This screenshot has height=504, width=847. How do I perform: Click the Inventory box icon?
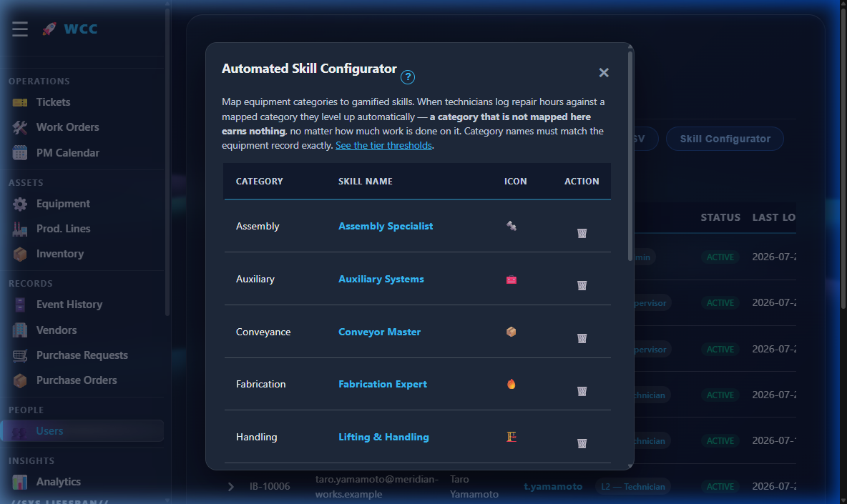(x=20, y=255)
